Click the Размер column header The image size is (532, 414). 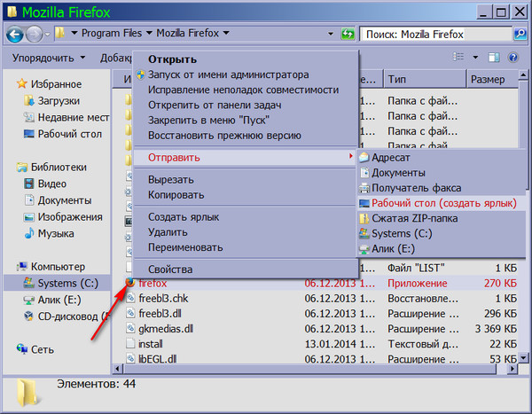[492, 79]
